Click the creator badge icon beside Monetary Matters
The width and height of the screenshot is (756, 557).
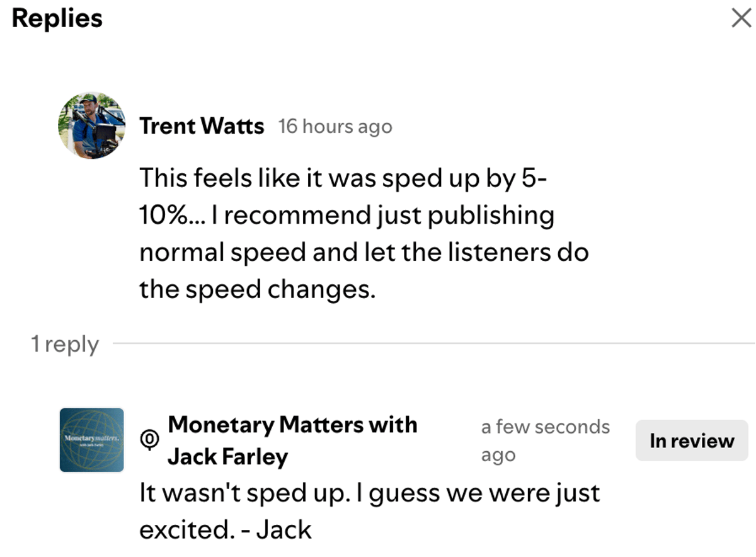coord(149,440)
